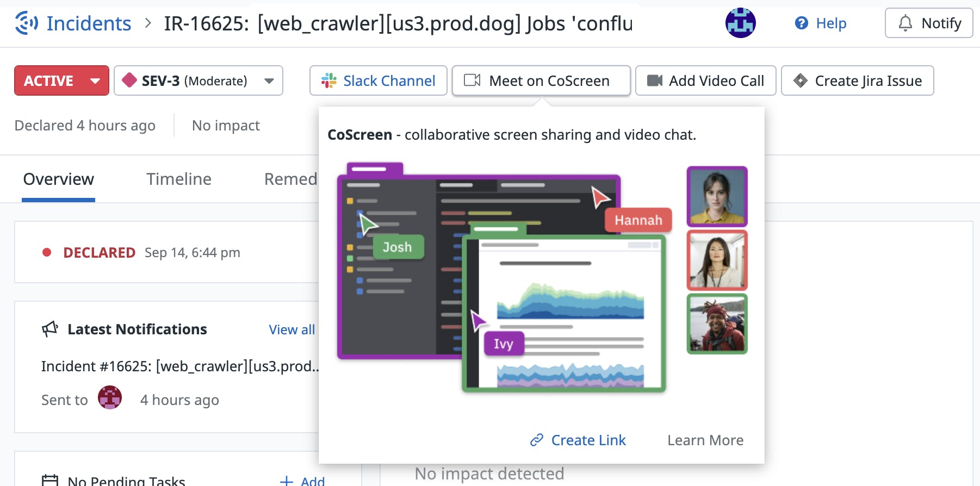Click the red DECLARED status dot

(x=47, y=252)
